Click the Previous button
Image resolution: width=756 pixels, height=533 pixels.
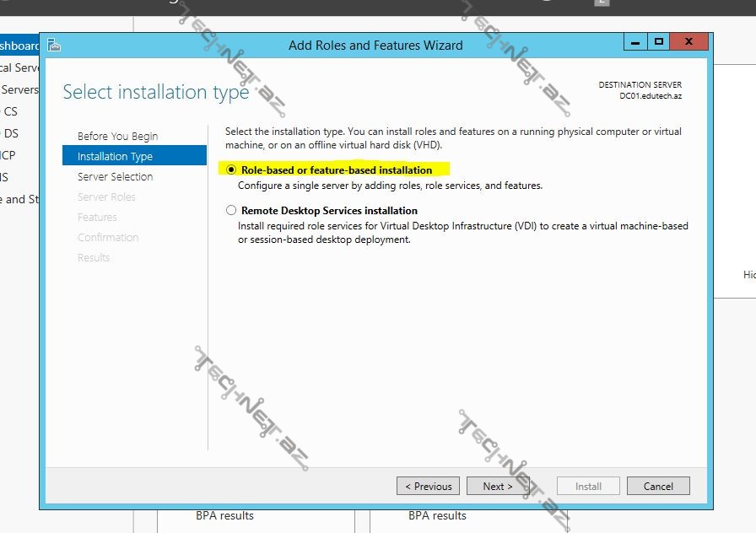pos(428,486)
